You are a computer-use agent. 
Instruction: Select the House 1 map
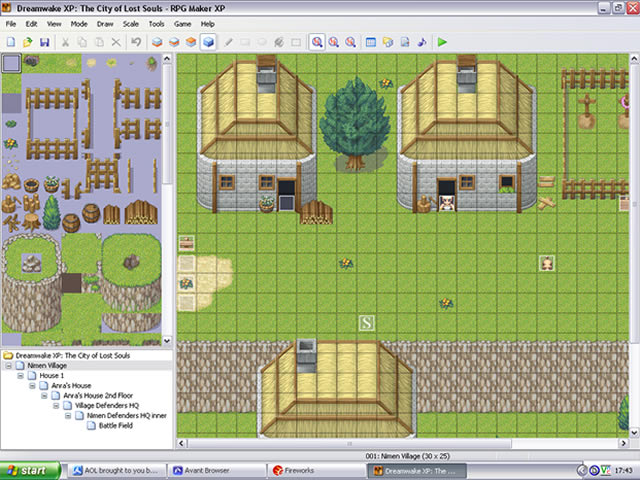tap(51, 376)
